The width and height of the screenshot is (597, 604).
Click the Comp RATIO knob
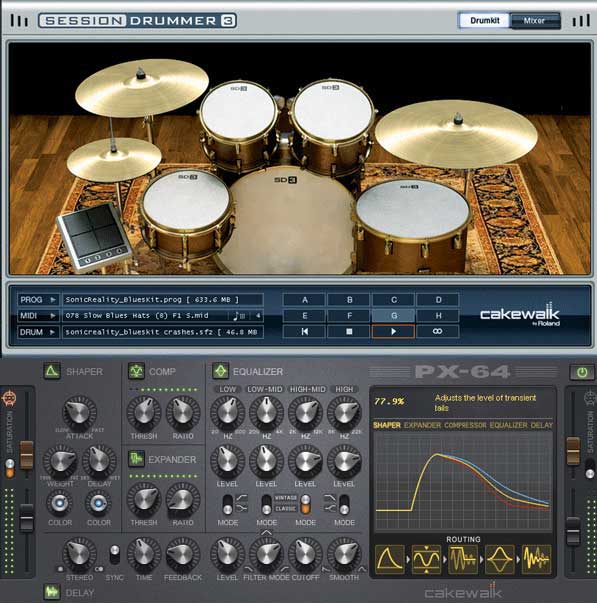pos(183,413)
